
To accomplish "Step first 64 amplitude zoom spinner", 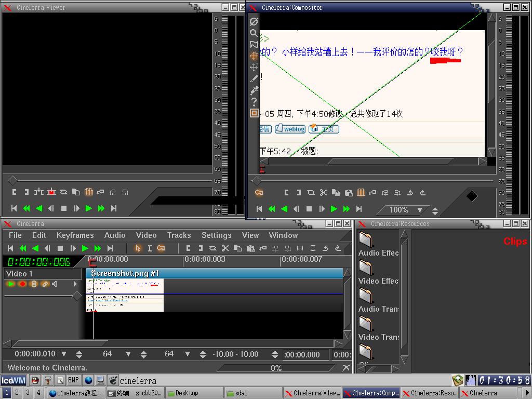I will point(143,355).
